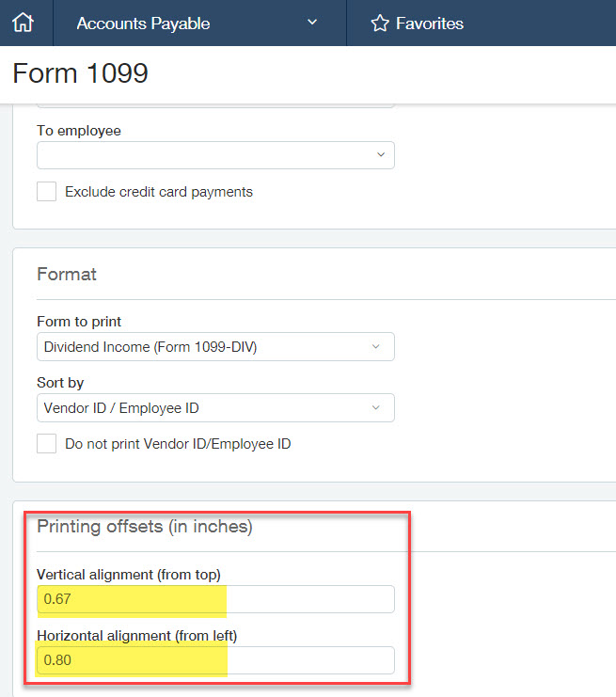Click the Favorites star icon
The image size is (616, 697).
[380, 24]
